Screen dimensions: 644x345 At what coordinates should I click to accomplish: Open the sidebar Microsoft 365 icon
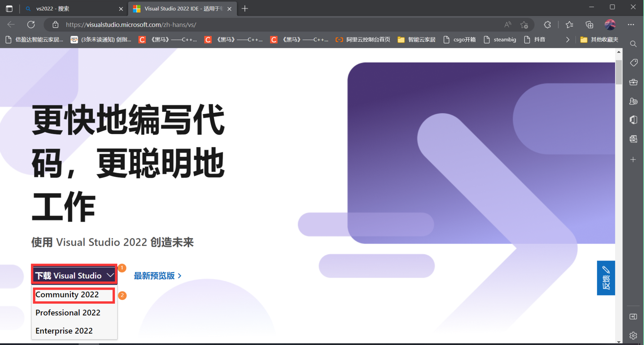(633, 120)
